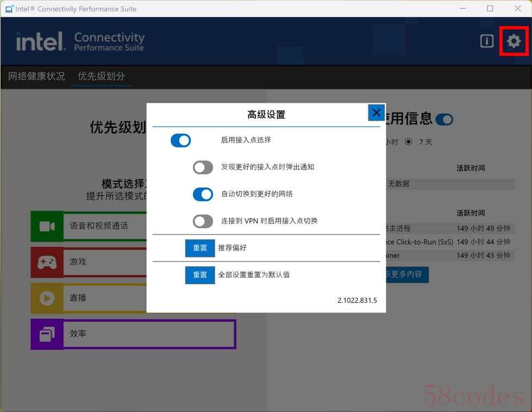Click the 显示更多内容 button
This screenshot has width=532, height=412.
[407, 274]
